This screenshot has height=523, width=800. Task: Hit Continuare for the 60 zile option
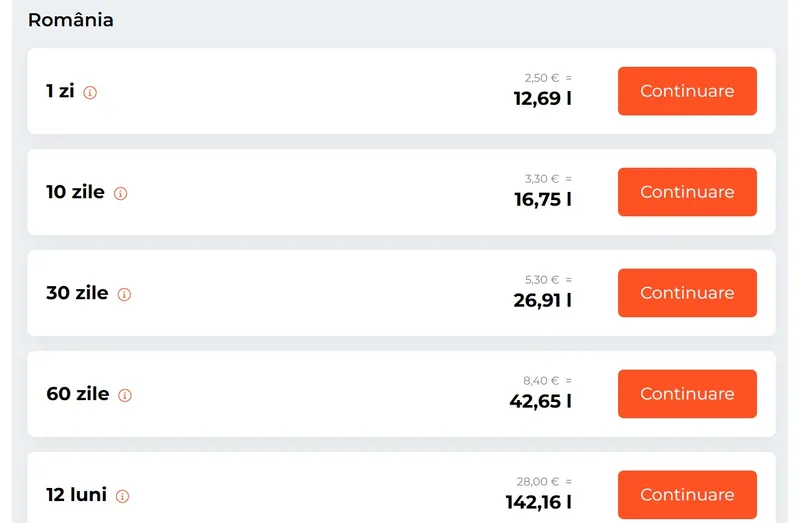click(687, 394)
